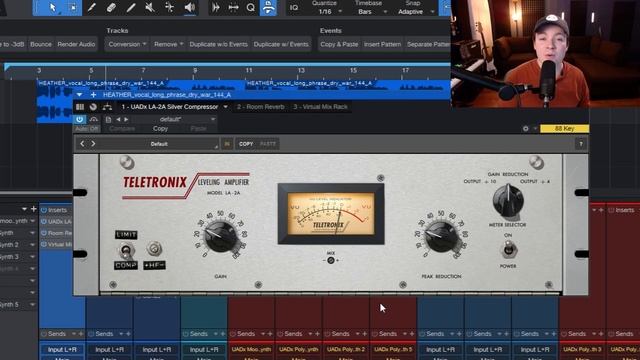Click the preset file icon

[x=108, y=120]
